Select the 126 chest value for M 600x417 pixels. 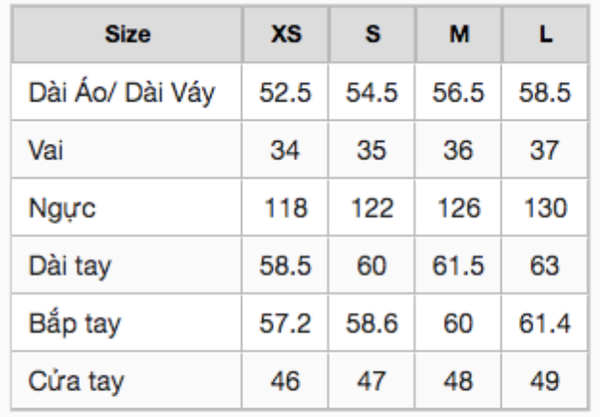[x=458, y=208]
